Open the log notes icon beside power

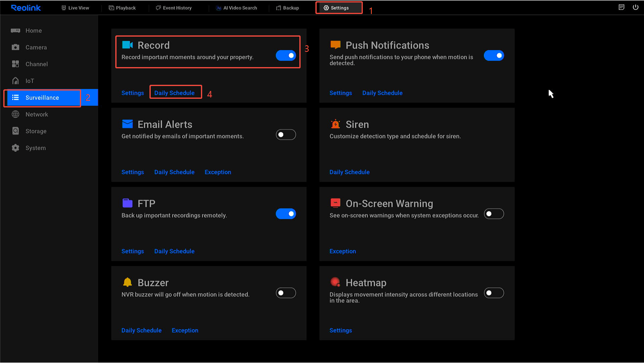621,7
